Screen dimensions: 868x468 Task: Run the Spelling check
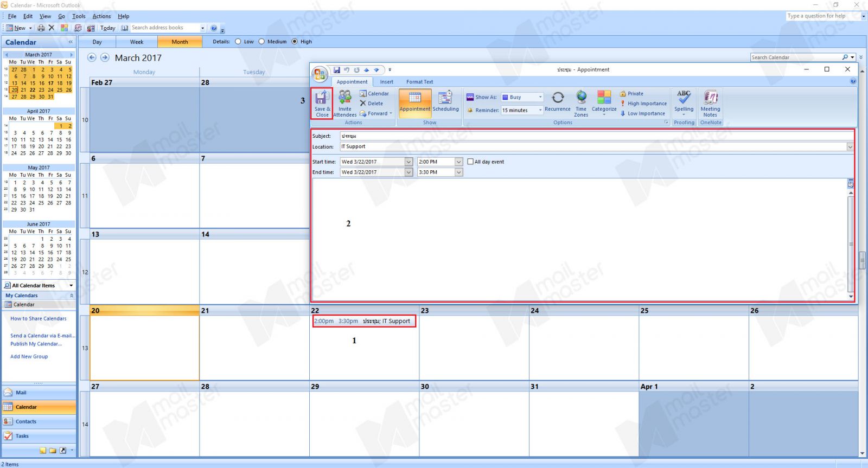pos(684,103)
